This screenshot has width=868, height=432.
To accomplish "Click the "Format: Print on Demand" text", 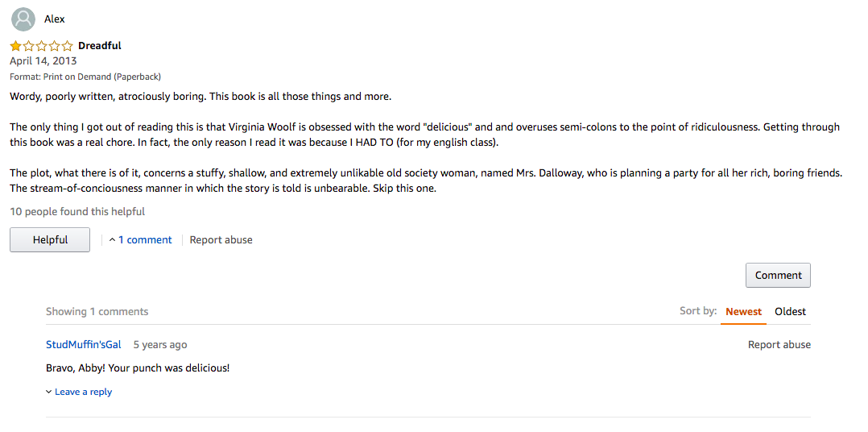I will coord(85,77).
